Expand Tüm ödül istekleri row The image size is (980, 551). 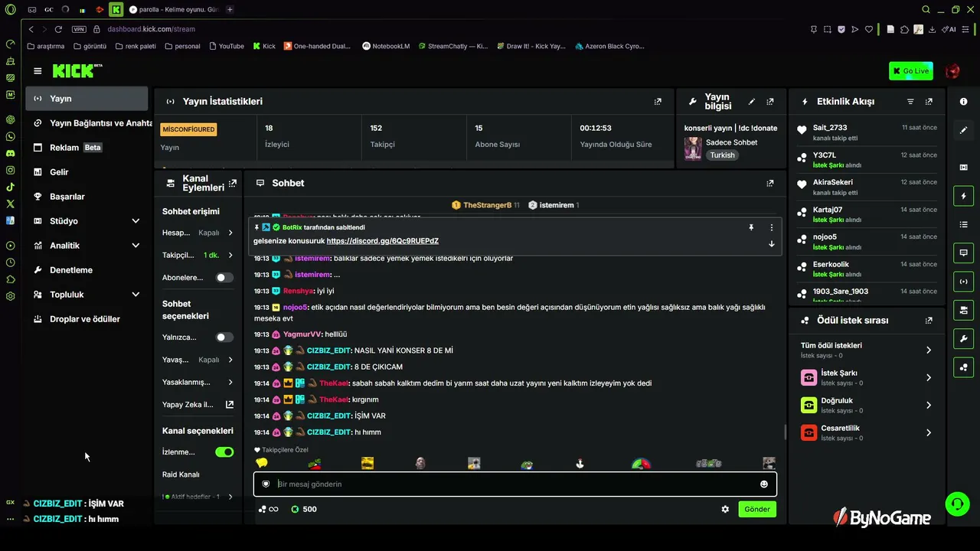(x=865, y=350)
